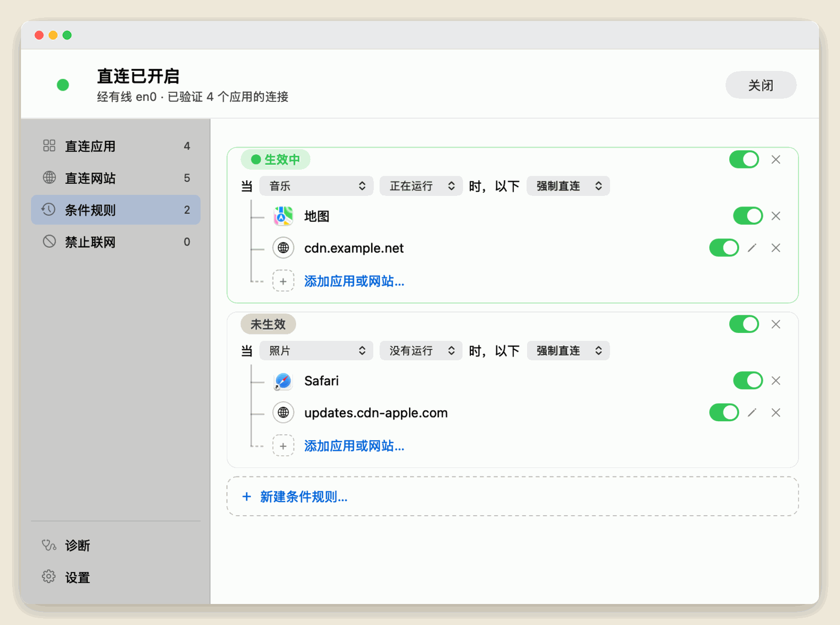Switch to the 直连应用 sidebar section
Viewport: 840px width, 625px height.
click(x=115, y=146)
